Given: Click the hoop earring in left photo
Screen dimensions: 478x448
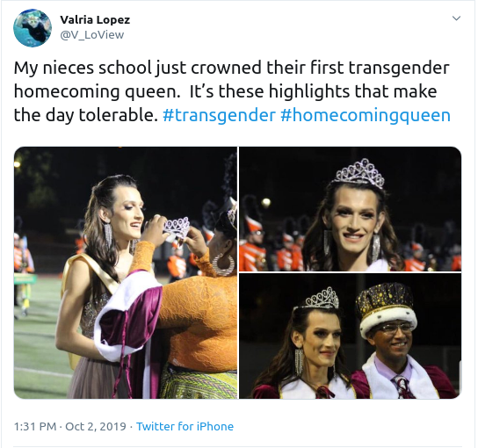Looking at the screenshot, I should pyautogui.click(x=223, y=265).
